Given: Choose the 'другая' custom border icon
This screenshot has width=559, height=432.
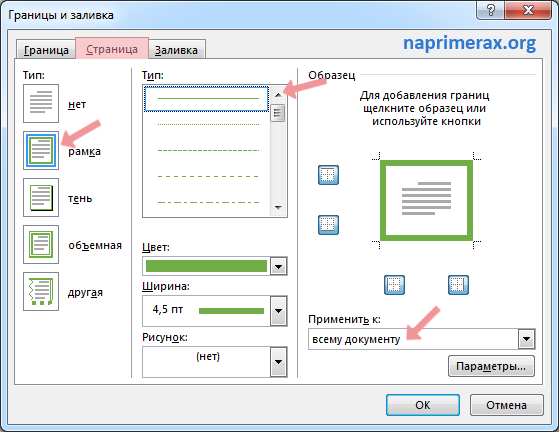Looking at the screenshot, I should [x=41, y=292].
